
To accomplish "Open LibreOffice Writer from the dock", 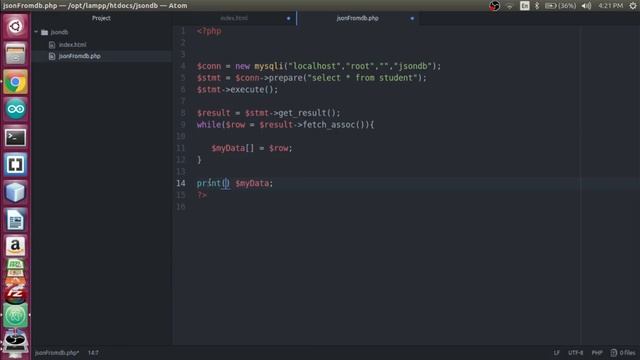I will click(x=16, y=220).
